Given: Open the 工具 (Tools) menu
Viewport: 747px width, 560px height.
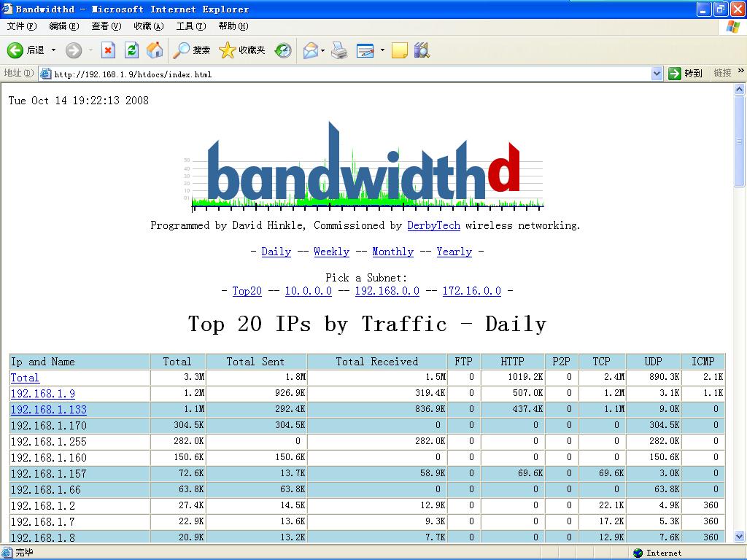Looking at the screenshot, I should click(x=191, y=26).
